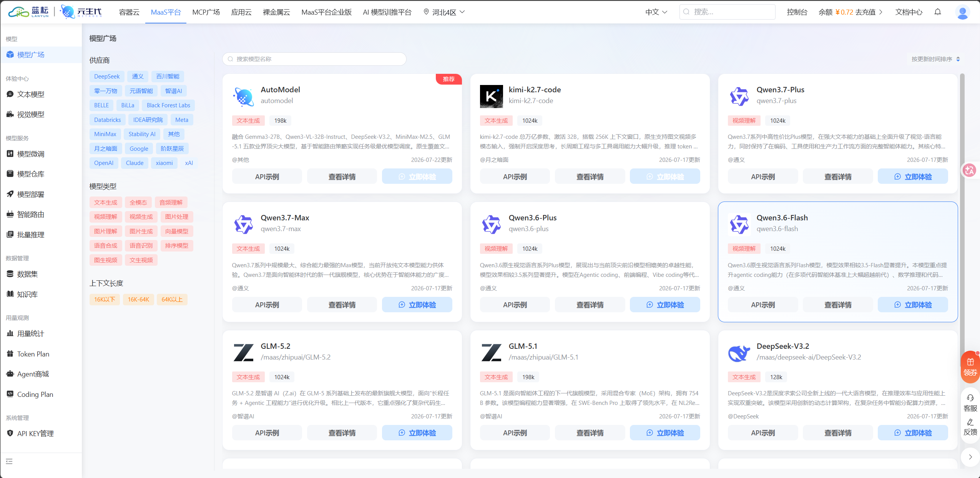The height and width of the screenshot is (478, 980).
Task: Click 立即体验 on Qwen3.7-Plus card
Action: (913, 177)
